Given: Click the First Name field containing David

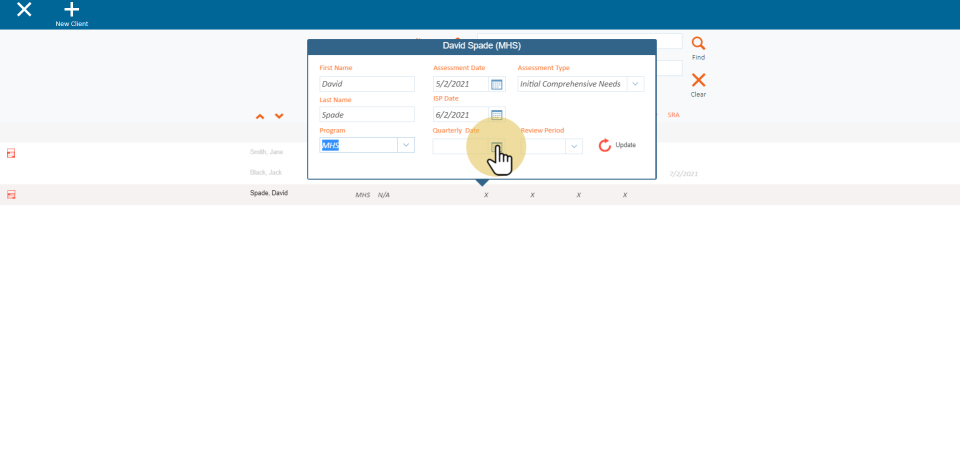Looking at the screenshot, I should (366, 84).
